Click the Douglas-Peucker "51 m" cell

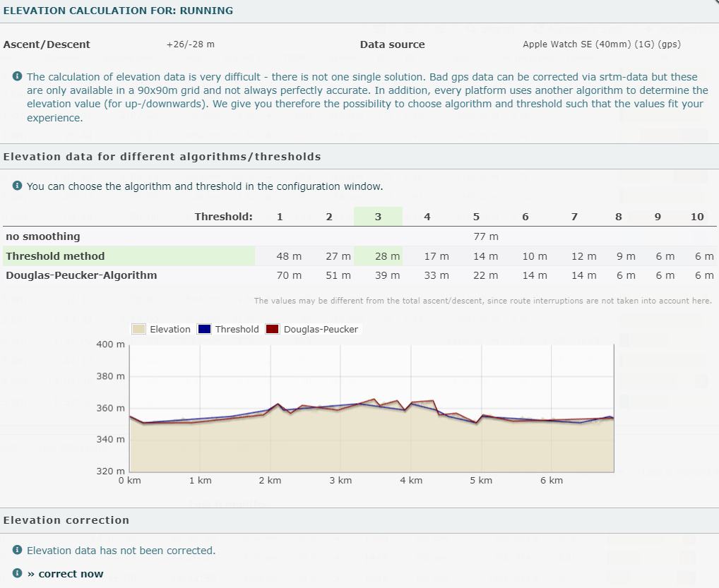coord(338,275)
